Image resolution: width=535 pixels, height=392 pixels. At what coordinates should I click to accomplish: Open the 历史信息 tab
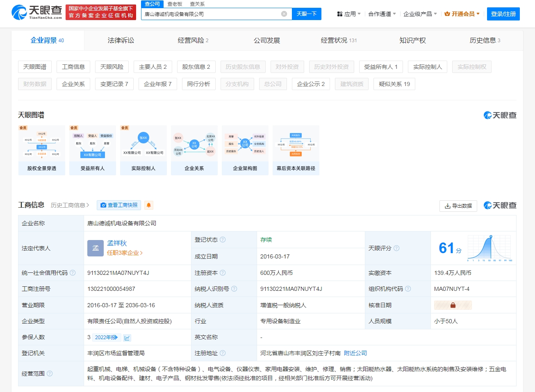point(485,41)
